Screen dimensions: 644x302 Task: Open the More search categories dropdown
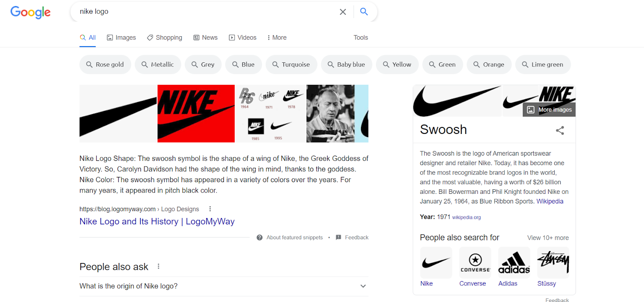tap(277, 37)
